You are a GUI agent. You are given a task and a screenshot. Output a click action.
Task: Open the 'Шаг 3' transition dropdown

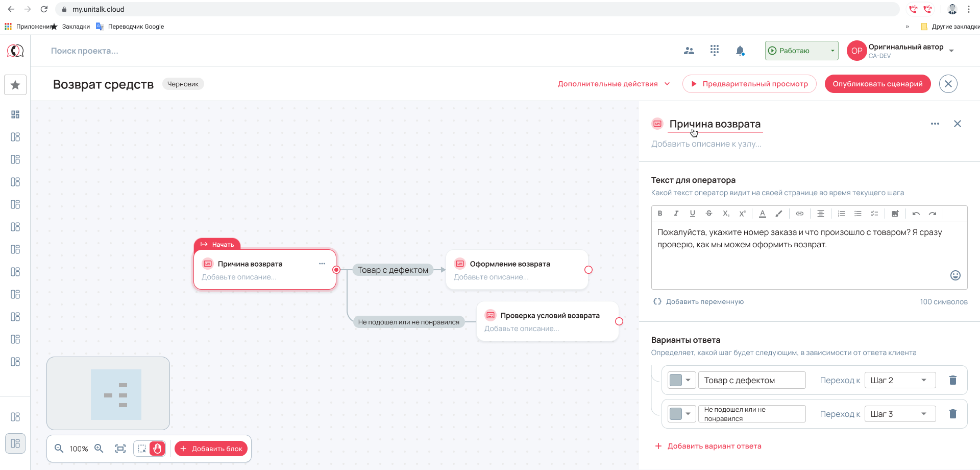[900, 414]
